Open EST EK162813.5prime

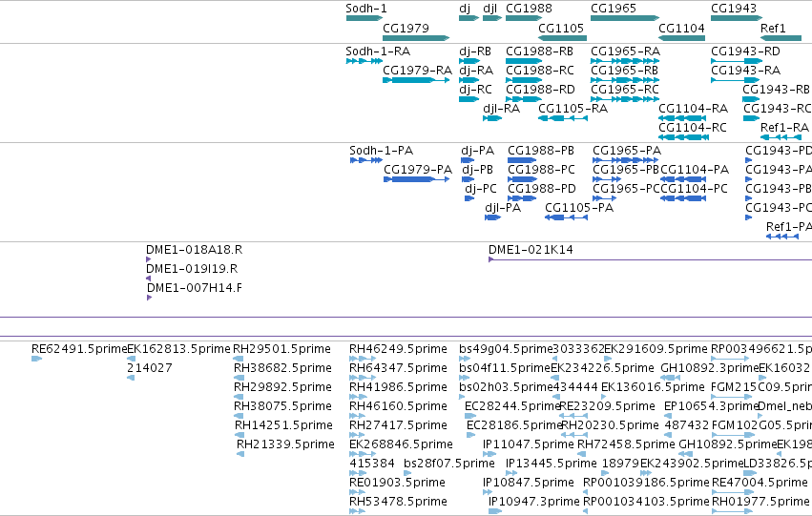point(178,349)
